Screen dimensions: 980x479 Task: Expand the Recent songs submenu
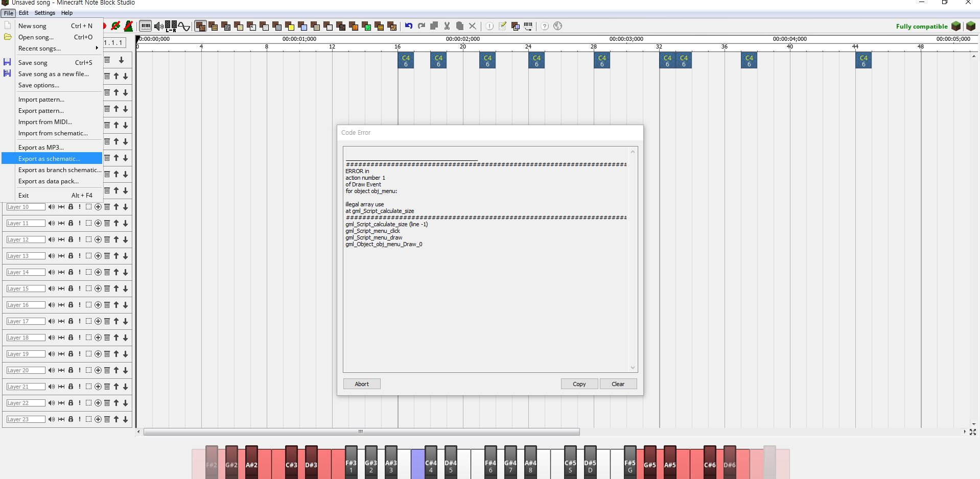tap(40, 49)
